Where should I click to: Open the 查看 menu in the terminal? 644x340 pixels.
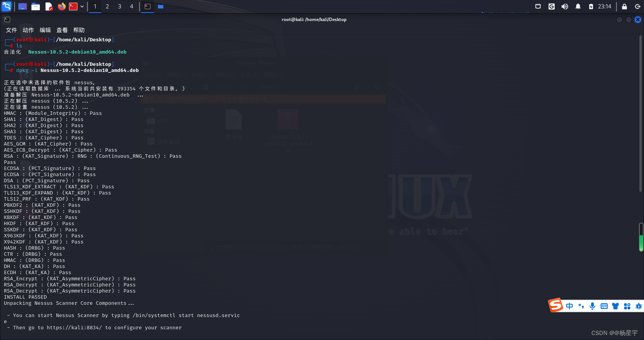62,30
